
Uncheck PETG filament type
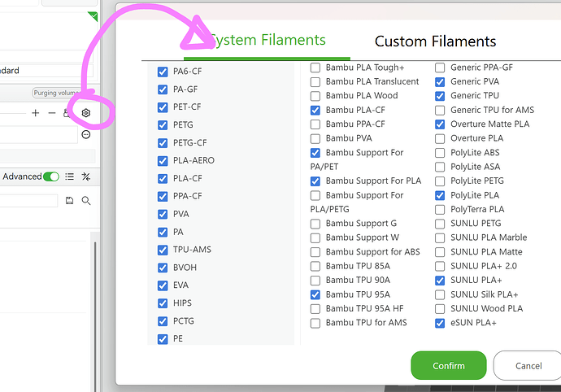pyautogui.click(x=163, y=125)
